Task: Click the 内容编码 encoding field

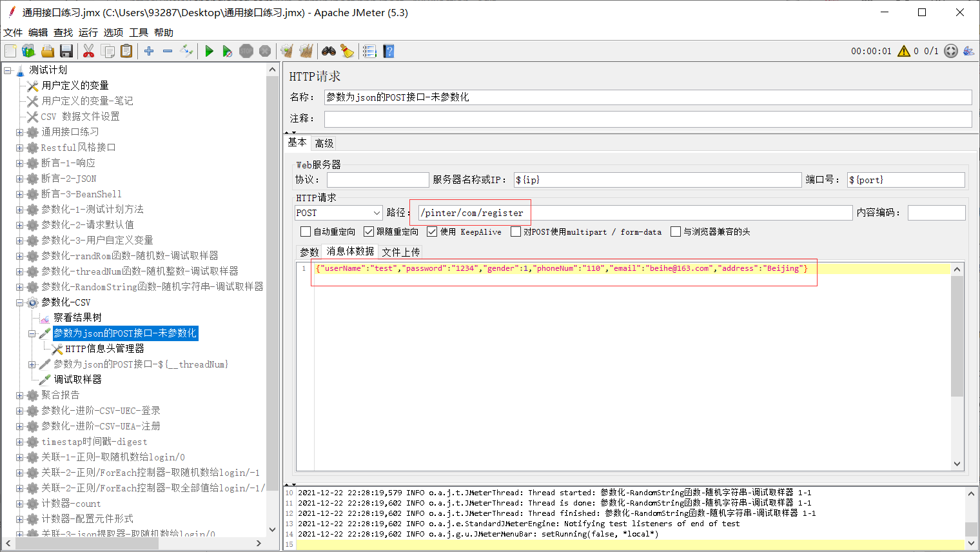Action: point(936,213)
